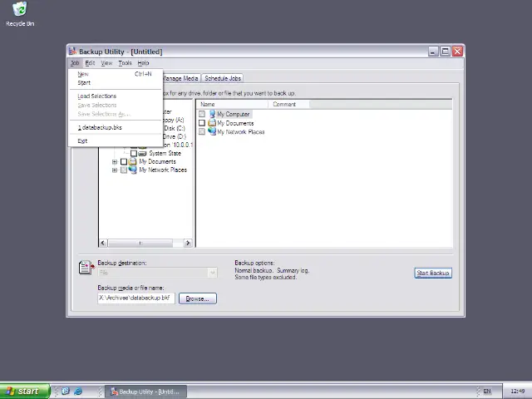Click My Documents icon in the tree
This screenshot has height=399, width=532.
click(133, 161)
